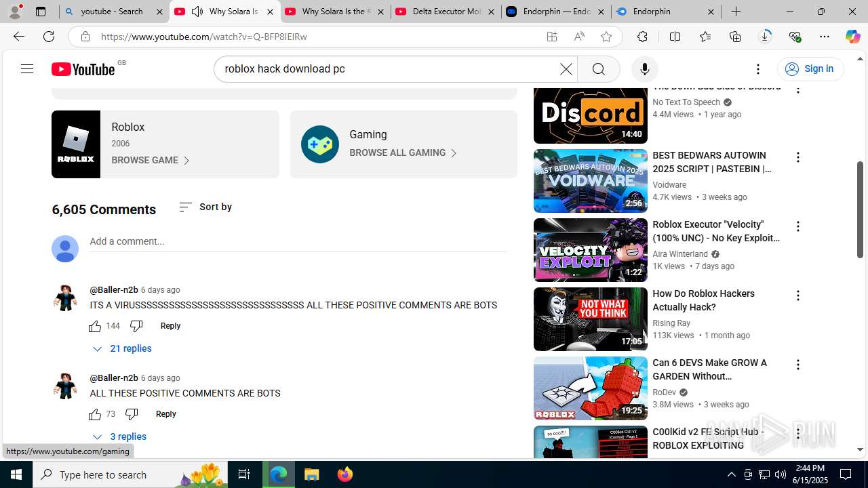Open Task View on the taskbar
This screenshot has width=868, height=488.
pyautogui.click(x=244, y=474)
